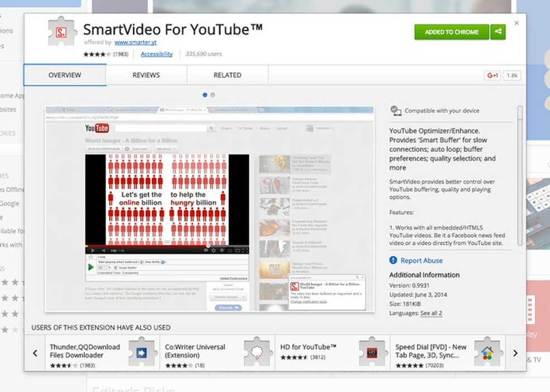
Task: Click the 1.8k plus-one count
Action: tap(512, 75)
